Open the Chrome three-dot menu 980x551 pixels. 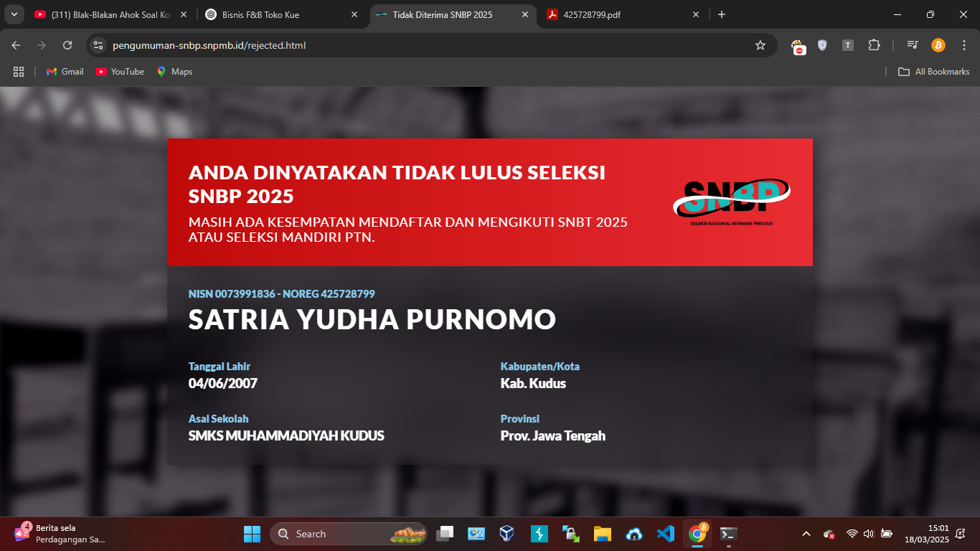963,45
